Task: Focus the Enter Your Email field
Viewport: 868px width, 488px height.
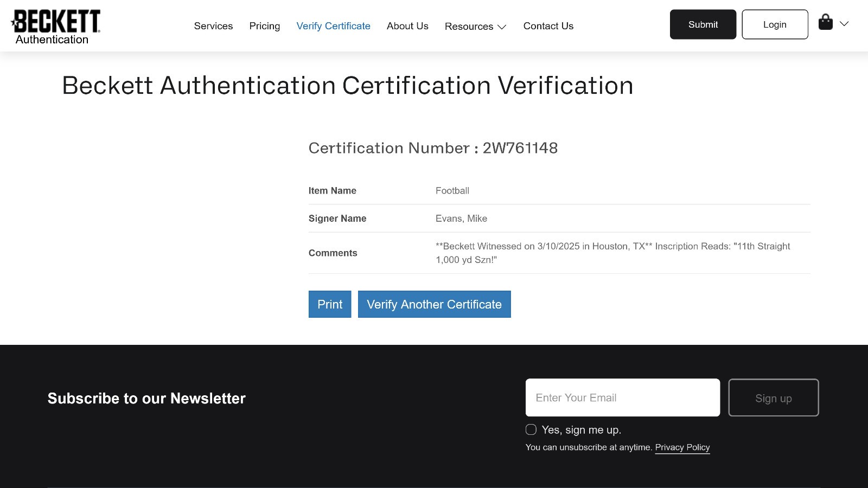Action: tap(622, 397)
